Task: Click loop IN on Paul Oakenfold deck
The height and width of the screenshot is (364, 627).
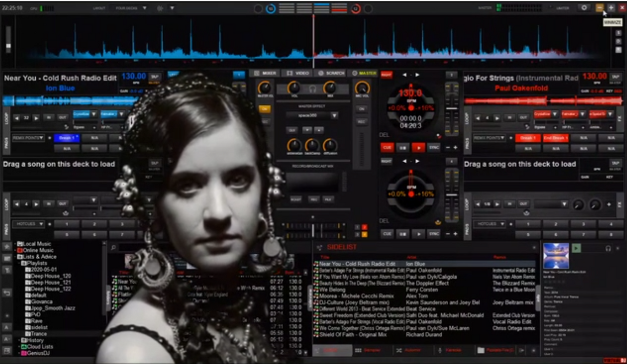Action: point(509,118)
